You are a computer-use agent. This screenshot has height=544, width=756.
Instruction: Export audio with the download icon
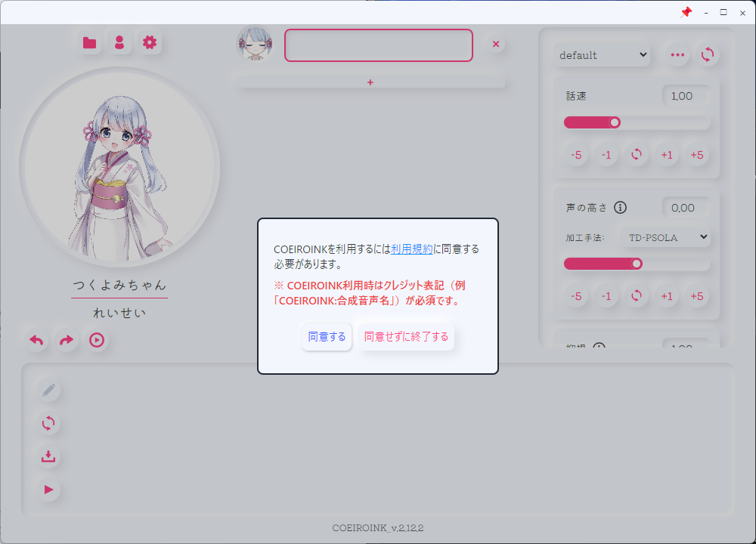pyautogui.click(x=48, y=456)
